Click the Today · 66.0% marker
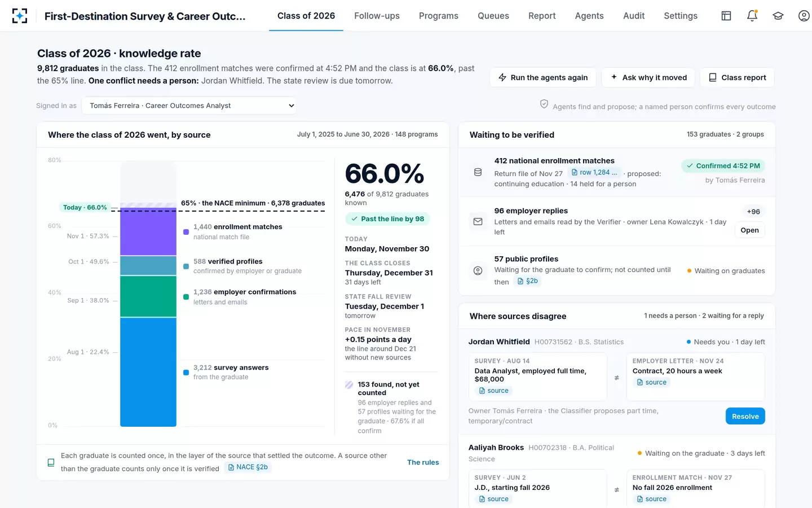The image size is (812, 508). click(85, 208)
